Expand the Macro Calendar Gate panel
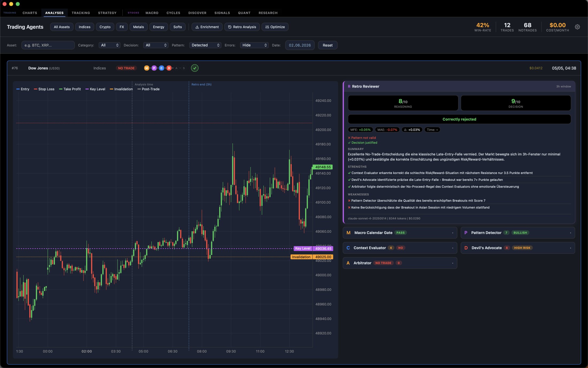 pos(400,233)
